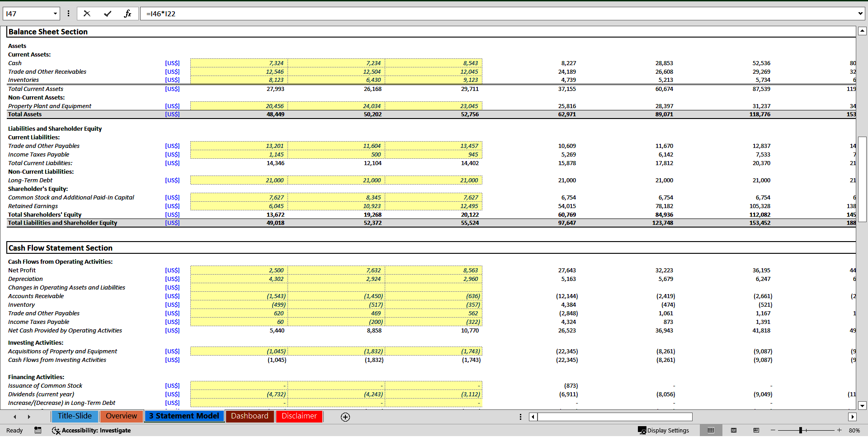The height and width of the screenshot is (437, 868).
Task: Go to next sheet tab arrow
Action: click(x=29, y=417)
